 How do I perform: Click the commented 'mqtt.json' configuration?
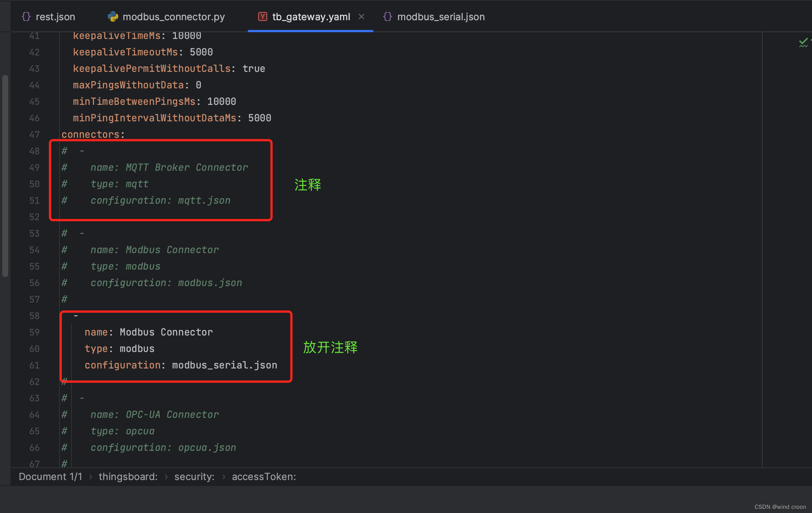point(204,200)
